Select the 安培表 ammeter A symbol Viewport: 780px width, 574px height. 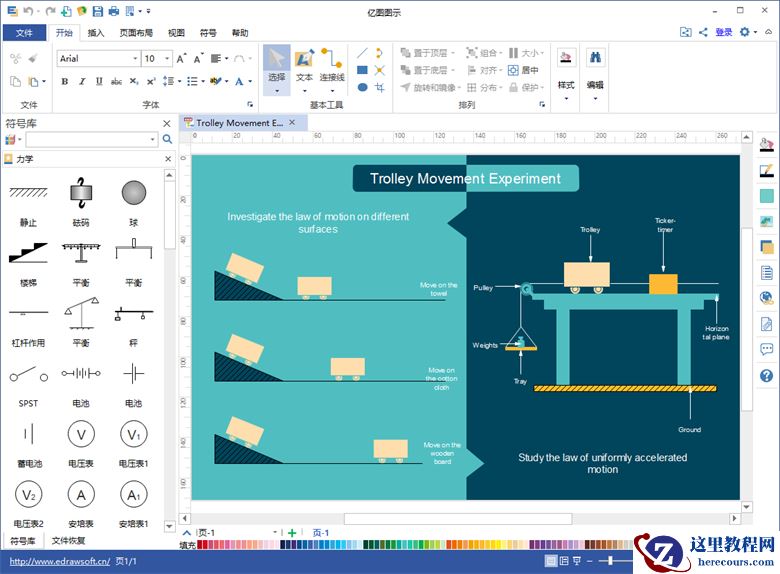point(81,503)
